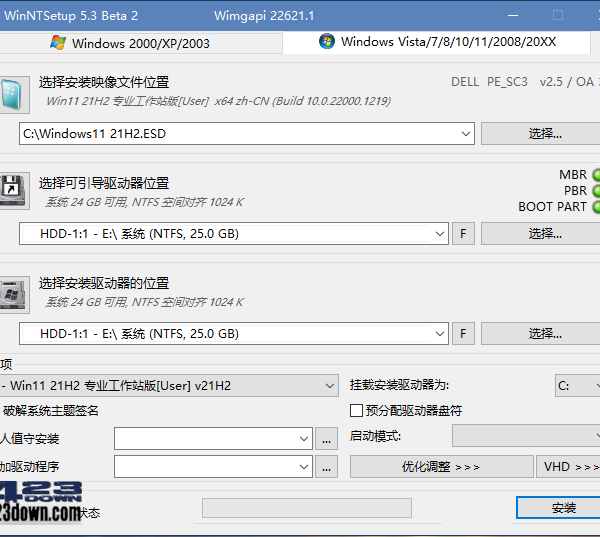Viewport: 600px width, 537px height.
Task: Click the MBR green status light
Action: (597, 175)
